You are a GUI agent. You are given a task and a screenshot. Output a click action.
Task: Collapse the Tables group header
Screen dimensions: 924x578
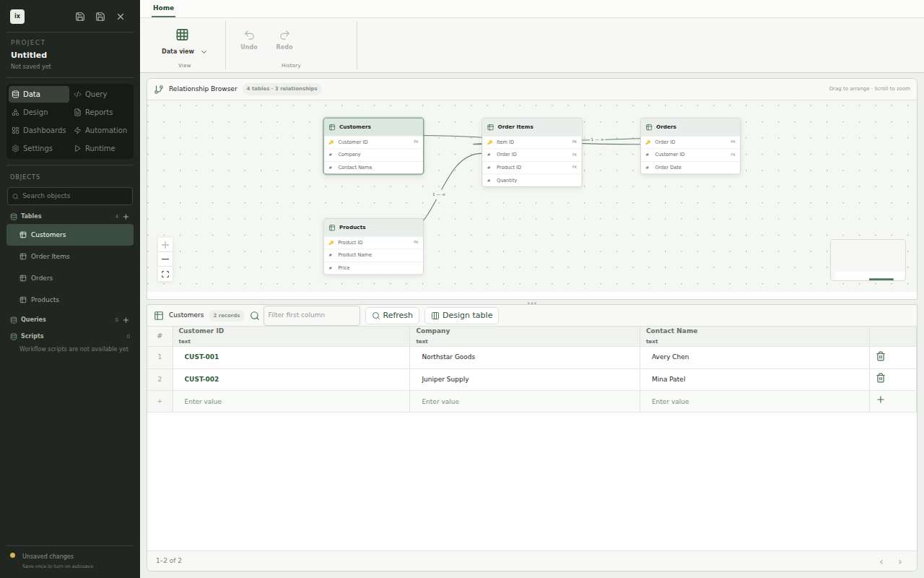pyautogui.click(x=31, y=216)
